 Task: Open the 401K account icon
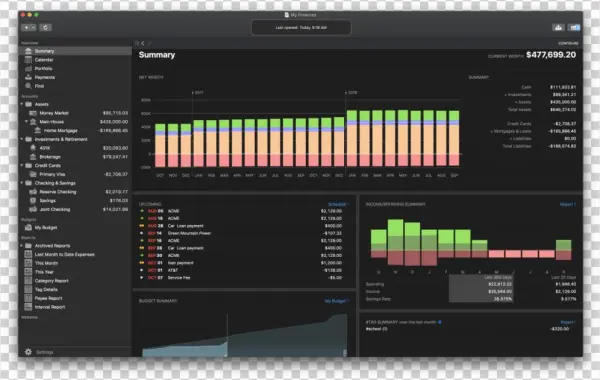tap(33, 148)
